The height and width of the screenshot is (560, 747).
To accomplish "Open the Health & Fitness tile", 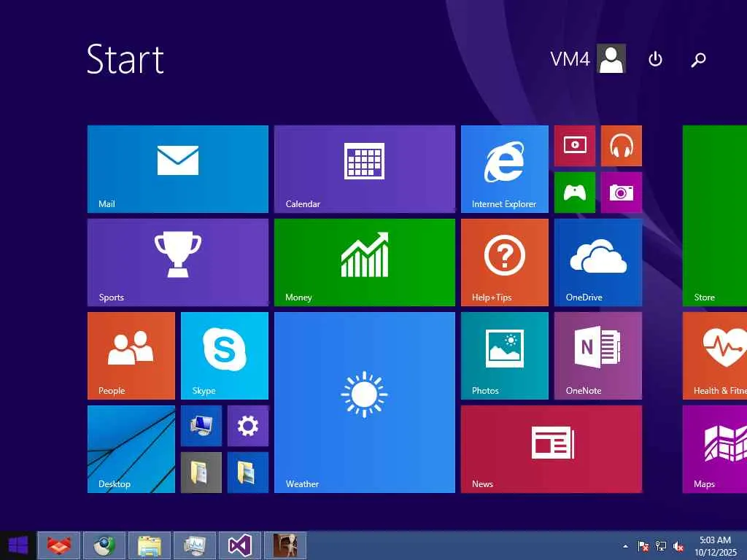I will (x=715, y=356).
